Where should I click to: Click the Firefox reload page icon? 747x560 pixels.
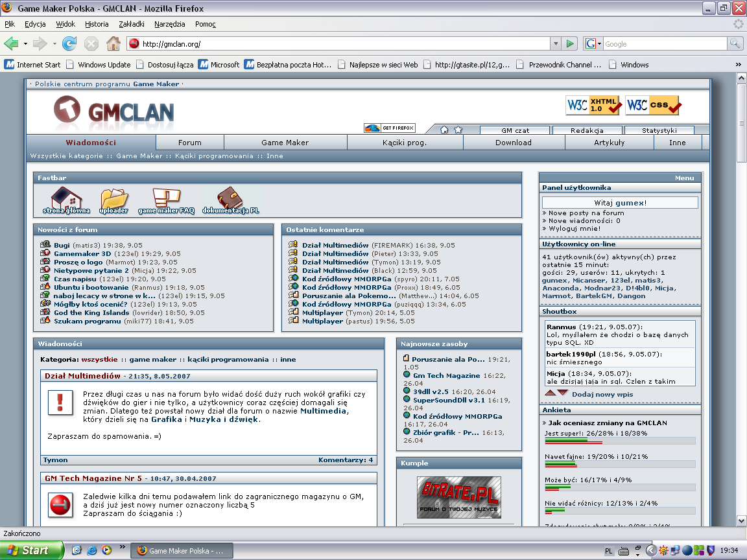pyautogui.click(x=69, y=43)
